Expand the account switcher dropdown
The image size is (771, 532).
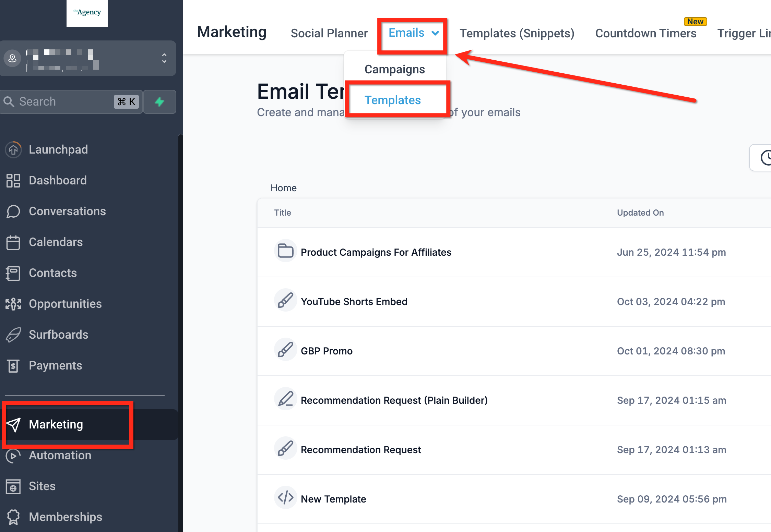click(164, 58)
